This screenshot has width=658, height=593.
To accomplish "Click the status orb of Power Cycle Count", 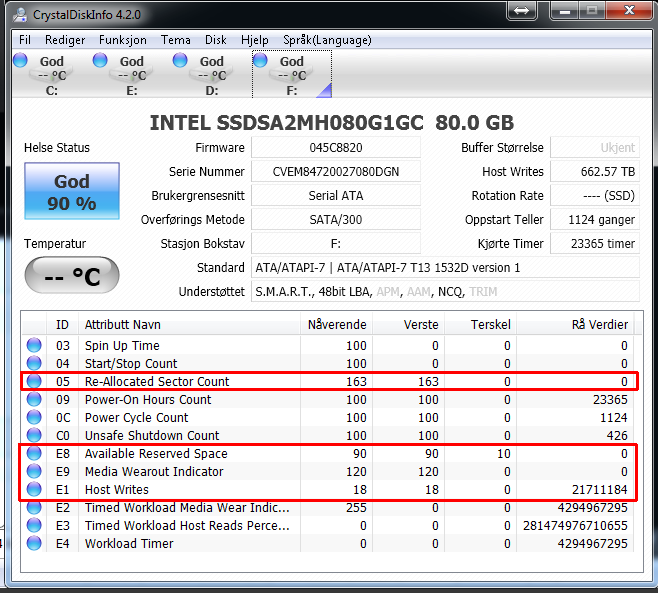I will click(34, 417).
